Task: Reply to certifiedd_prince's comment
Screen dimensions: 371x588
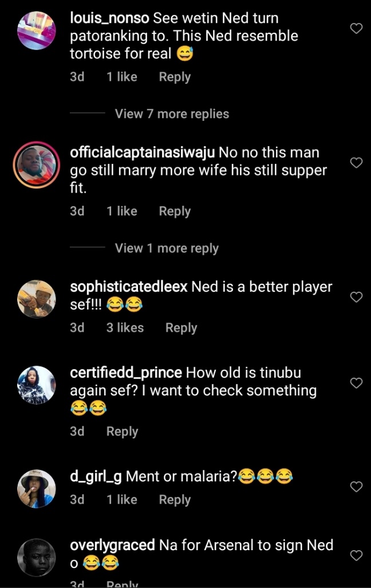Action: (122, 432)
